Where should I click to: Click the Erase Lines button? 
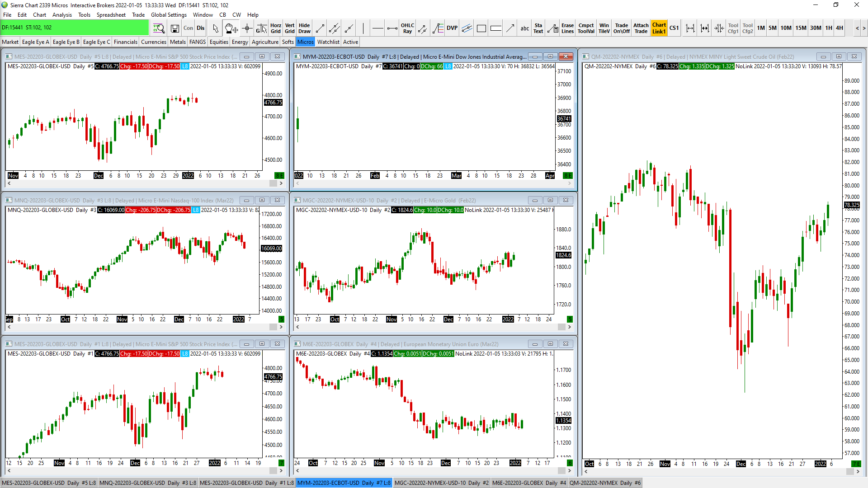(x=567, y=28)
